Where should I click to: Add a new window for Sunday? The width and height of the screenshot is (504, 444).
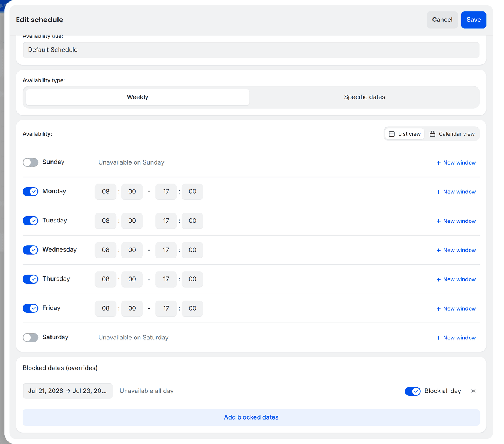click(456, 163)
